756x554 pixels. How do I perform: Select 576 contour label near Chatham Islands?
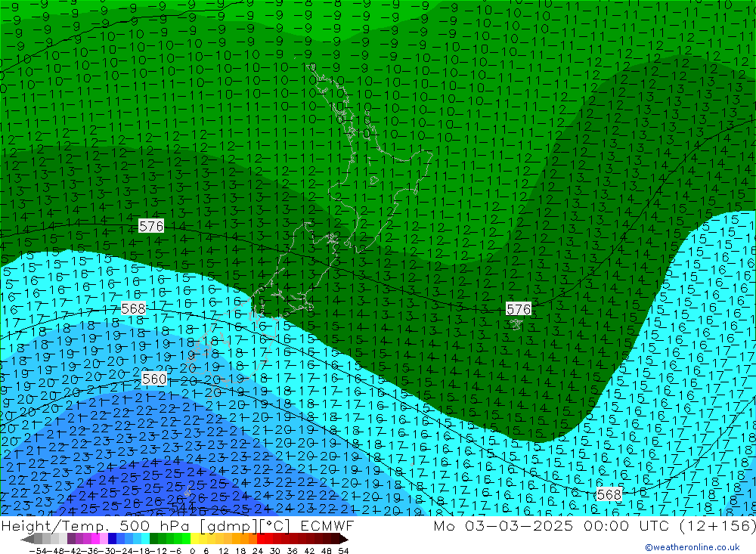(519, 309)
